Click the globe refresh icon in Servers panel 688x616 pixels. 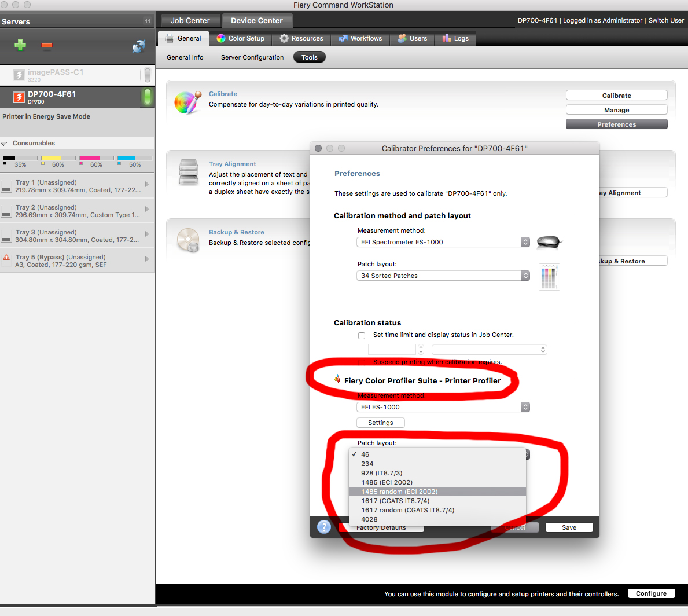pos(139,46)
